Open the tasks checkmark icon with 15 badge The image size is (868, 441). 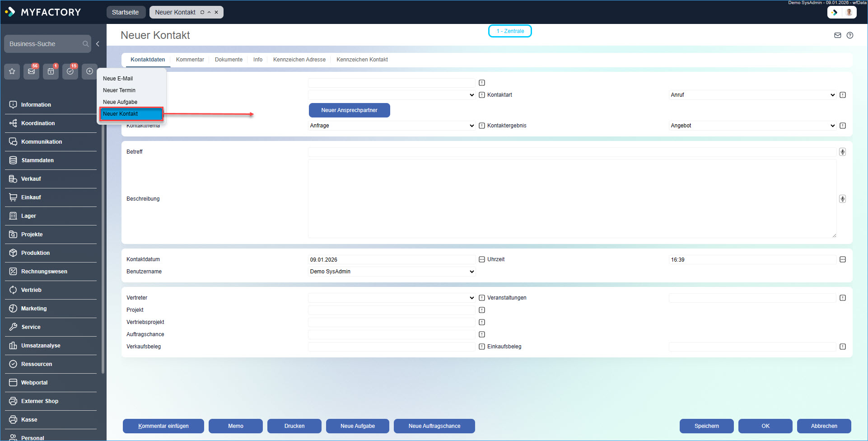click(70, 71)
